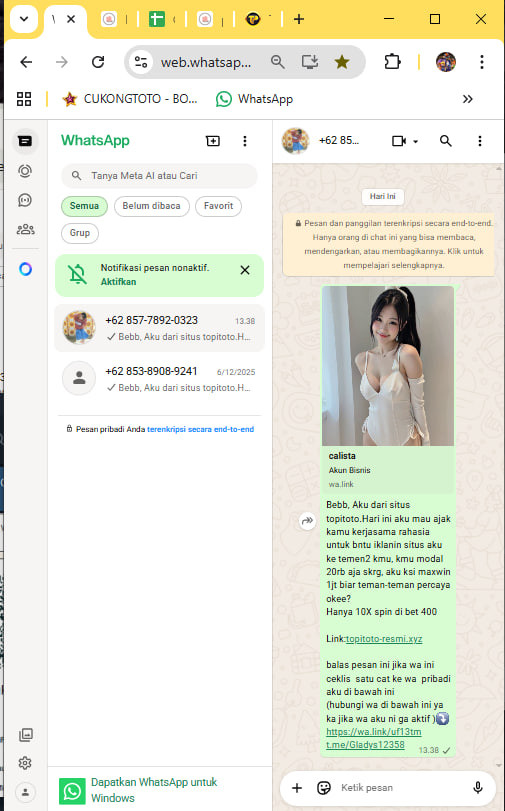505x811 pixels.
Task: Toggle the bookmark star for this page
Action: click(341, 63)
